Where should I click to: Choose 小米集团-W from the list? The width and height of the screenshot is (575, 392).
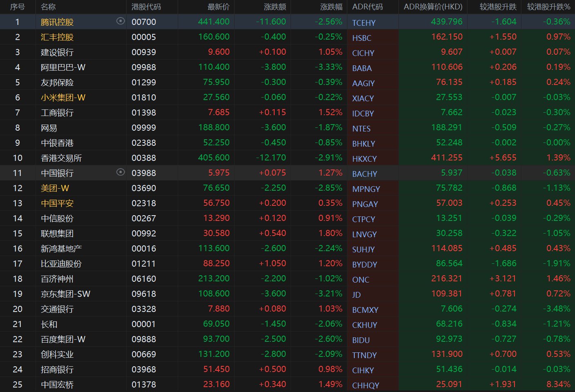click(x=63, y=98)
